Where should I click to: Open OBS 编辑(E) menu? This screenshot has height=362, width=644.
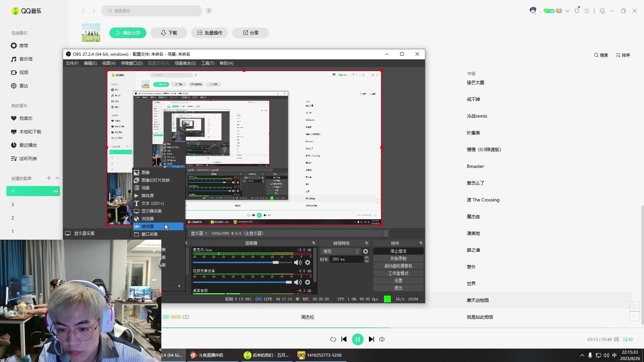point(90,63)
